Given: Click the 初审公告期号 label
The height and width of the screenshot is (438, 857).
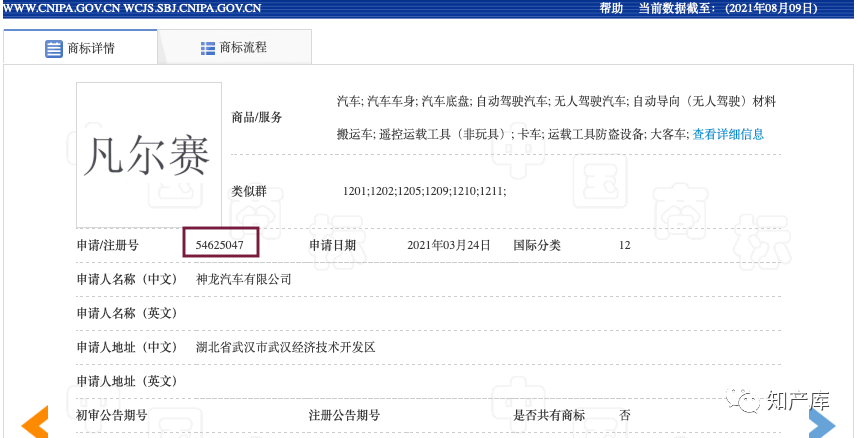Looking at the screenshot, I should point(112,415).
